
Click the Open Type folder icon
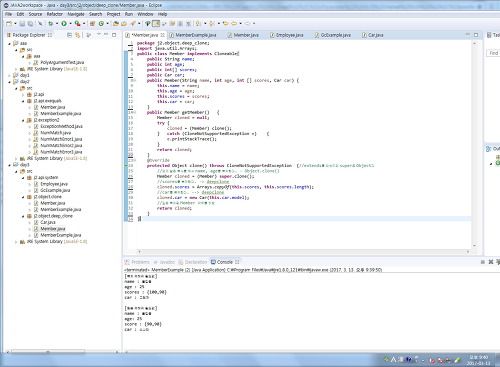(x=116, y=24)
